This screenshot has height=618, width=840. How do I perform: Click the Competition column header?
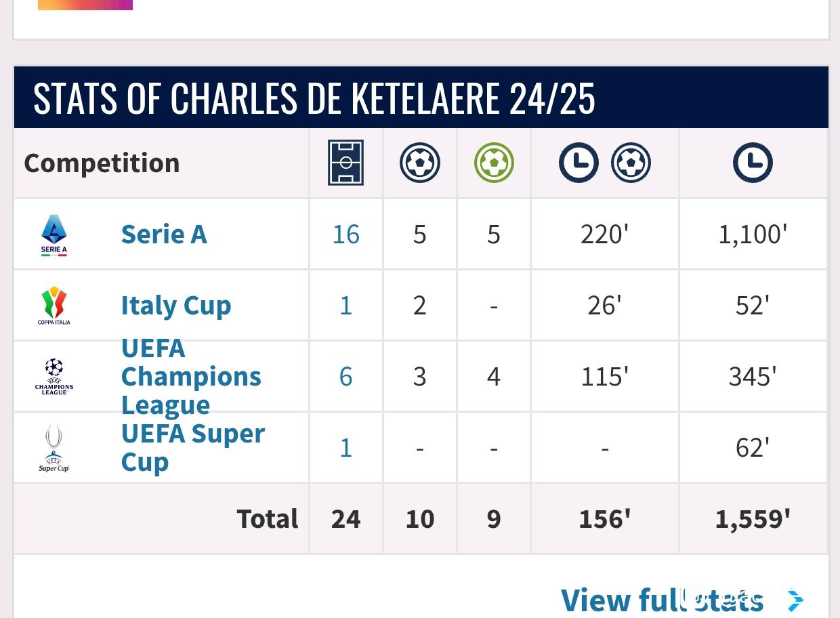click(102, 163)
